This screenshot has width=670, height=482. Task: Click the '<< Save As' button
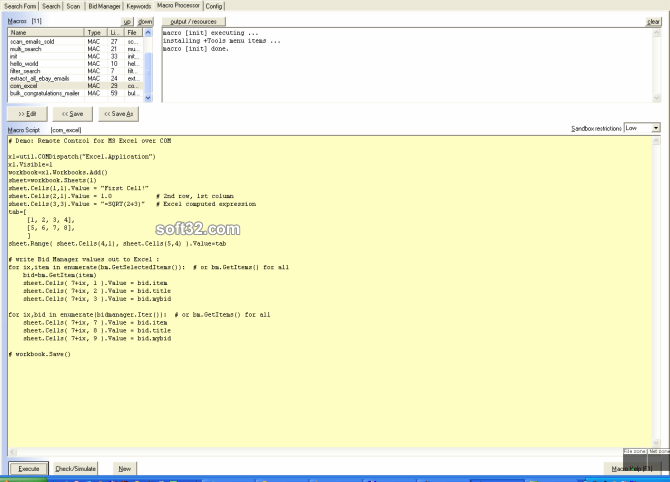pos(119,114)
